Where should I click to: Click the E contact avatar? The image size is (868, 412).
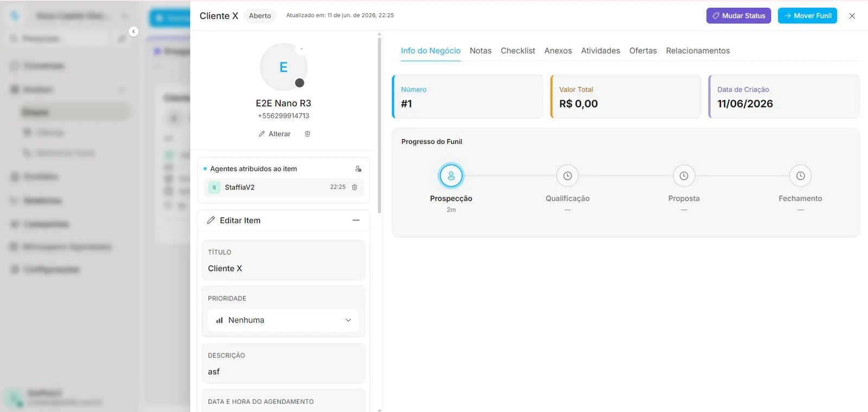pyautogui.click(x=284, y=67)
